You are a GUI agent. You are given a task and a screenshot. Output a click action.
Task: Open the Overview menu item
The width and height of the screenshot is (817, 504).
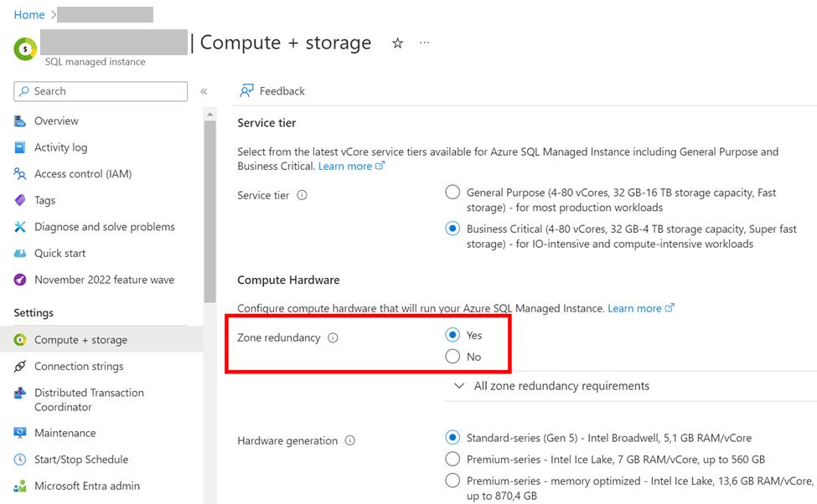56,121
